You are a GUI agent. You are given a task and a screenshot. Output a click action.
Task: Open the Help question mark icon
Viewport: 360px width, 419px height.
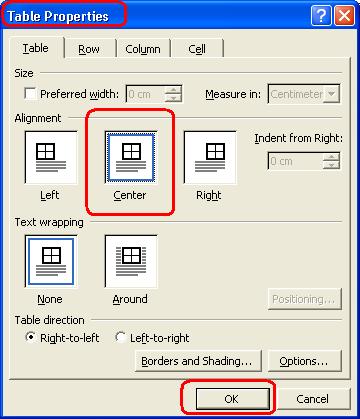pyautogui.click(x=321, y=16)
